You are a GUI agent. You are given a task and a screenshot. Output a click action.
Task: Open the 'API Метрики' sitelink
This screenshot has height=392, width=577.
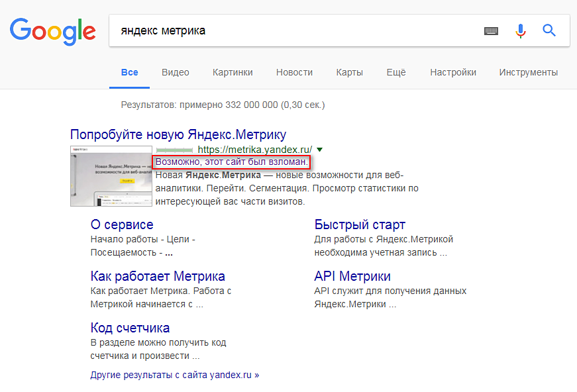(x=352, y=276)
